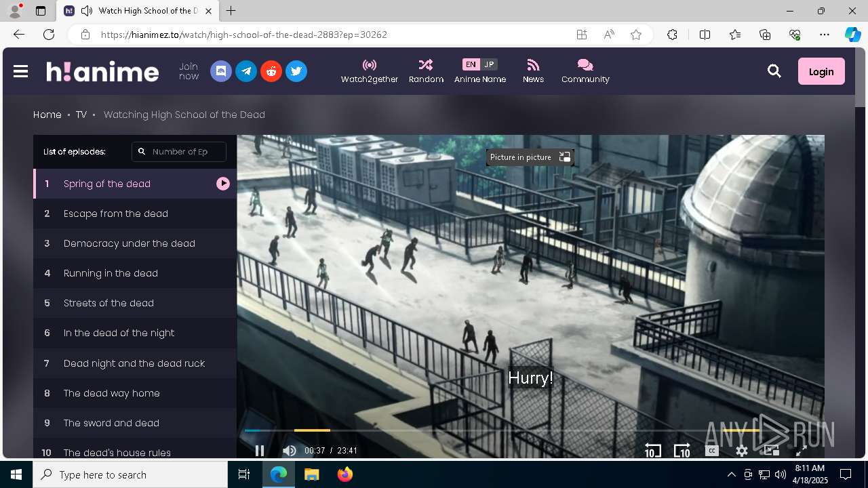This screenshot has height=488, width=868.
Task: Select episode 5 Streets of the dead
Action: pos(135,303)
